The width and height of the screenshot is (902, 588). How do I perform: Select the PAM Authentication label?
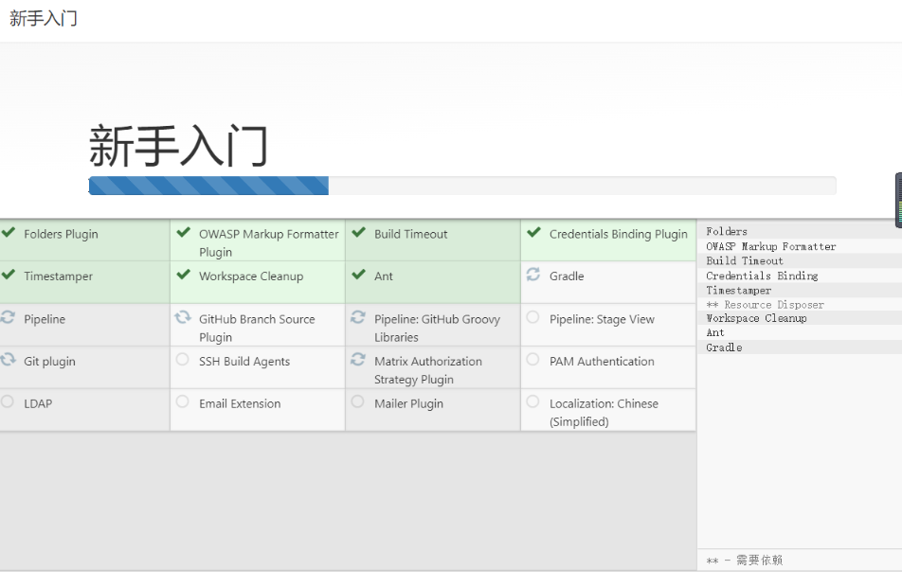(x=602, y=361)
